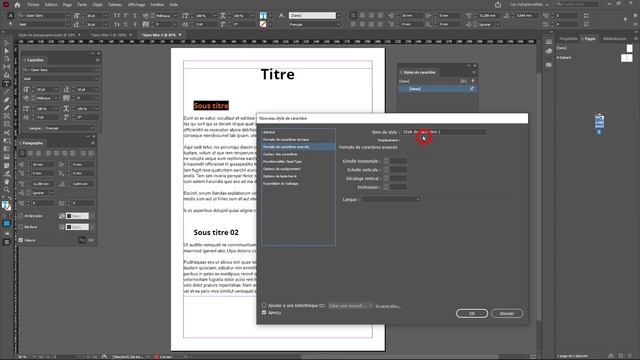Image resolution: width=640 pixels, height=360 pixels.
Task: Open Langue dropdown in Caractère panel
Action: 69,128
